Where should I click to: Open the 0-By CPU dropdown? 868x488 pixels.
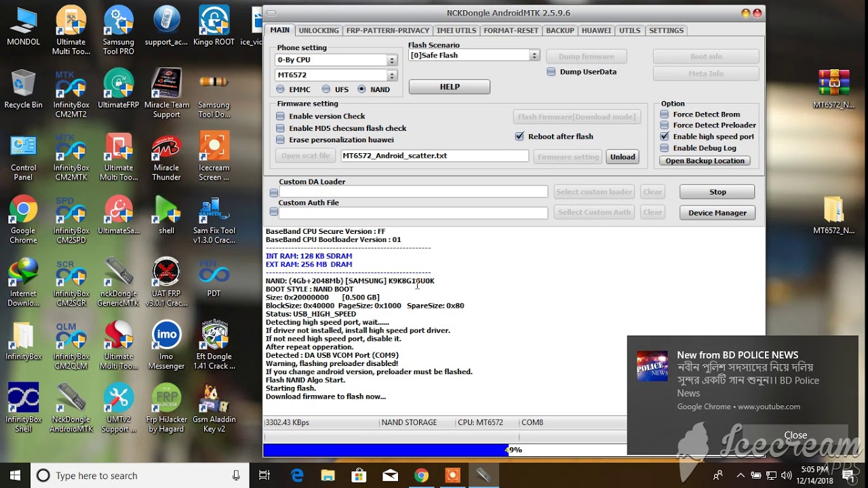click(x=336, y=60)
